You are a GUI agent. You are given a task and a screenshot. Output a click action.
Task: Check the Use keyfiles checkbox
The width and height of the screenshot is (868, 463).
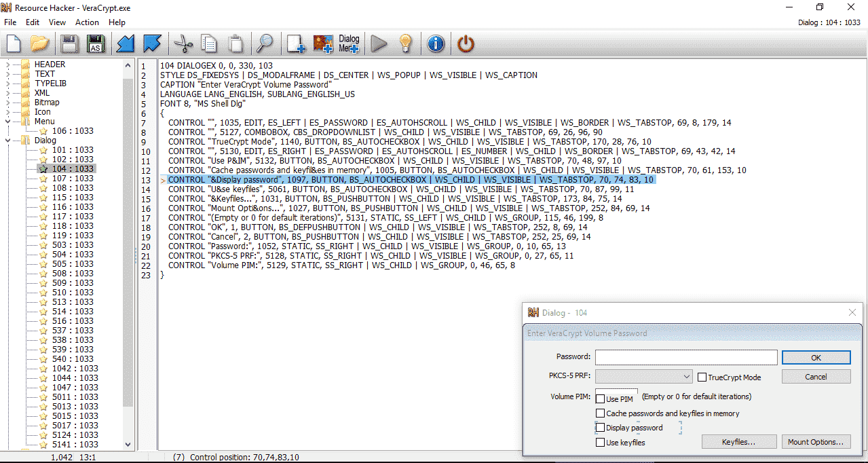(600, 443)
